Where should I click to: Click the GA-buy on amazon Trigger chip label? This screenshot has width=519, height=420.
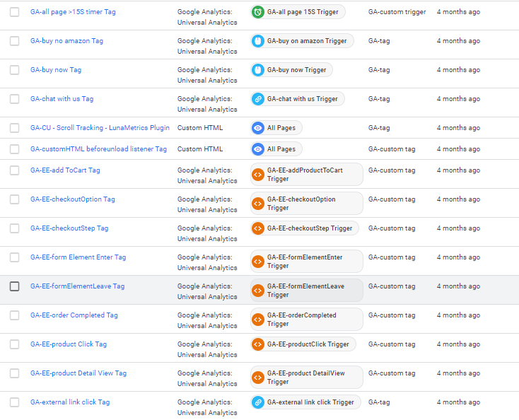[307, 41]
